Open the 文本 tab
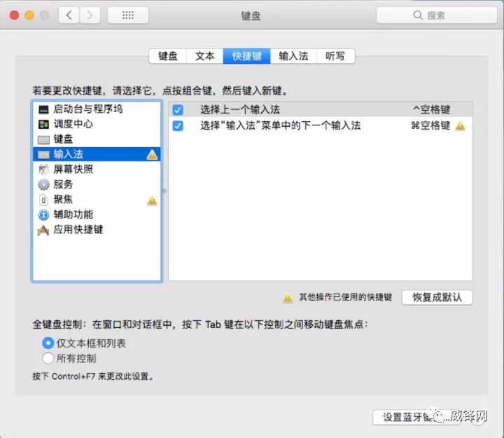Image resolution: width=504 pixels, height=438 pixels. pos(205,56)
